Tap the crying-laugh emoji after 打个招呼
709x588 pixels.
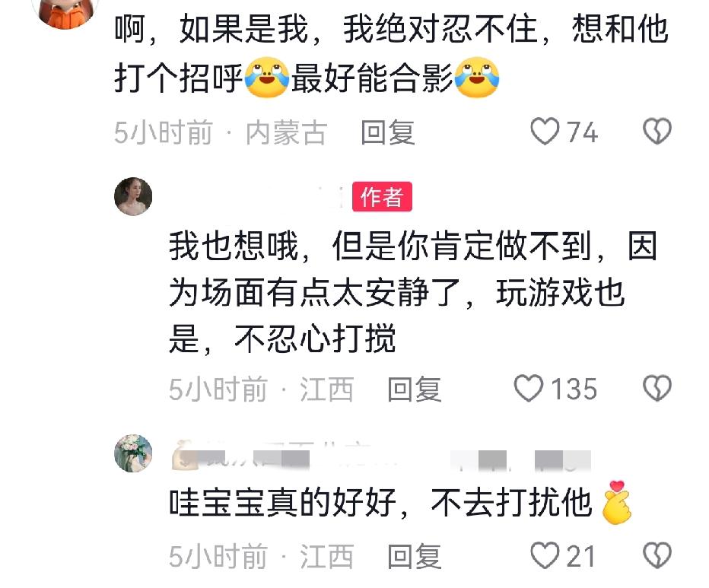point(267,78)
